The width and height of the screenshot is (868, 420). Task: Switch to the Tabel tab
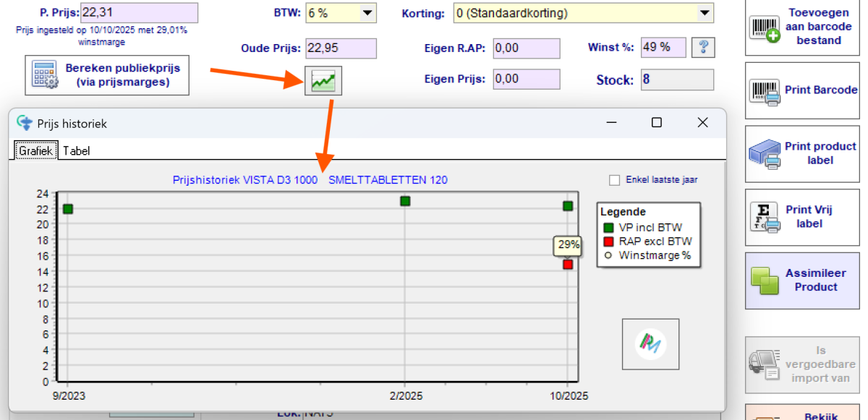(76, 151)
